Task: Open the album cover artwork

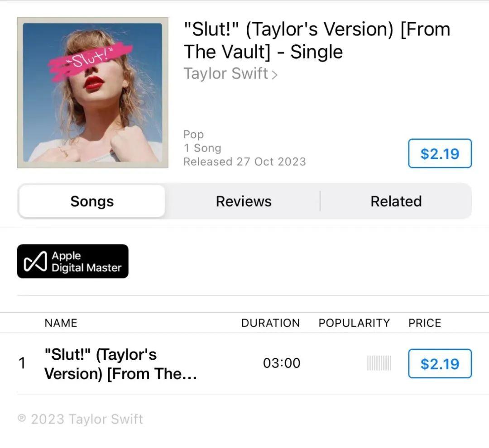Action: tap(93, 93)
